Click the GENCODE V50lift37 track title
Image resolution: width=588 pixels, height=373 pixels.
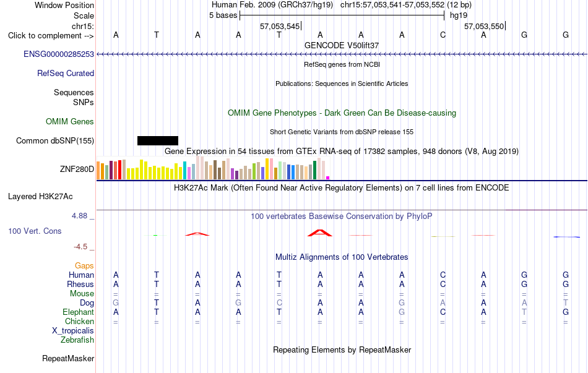coord(342,45)
